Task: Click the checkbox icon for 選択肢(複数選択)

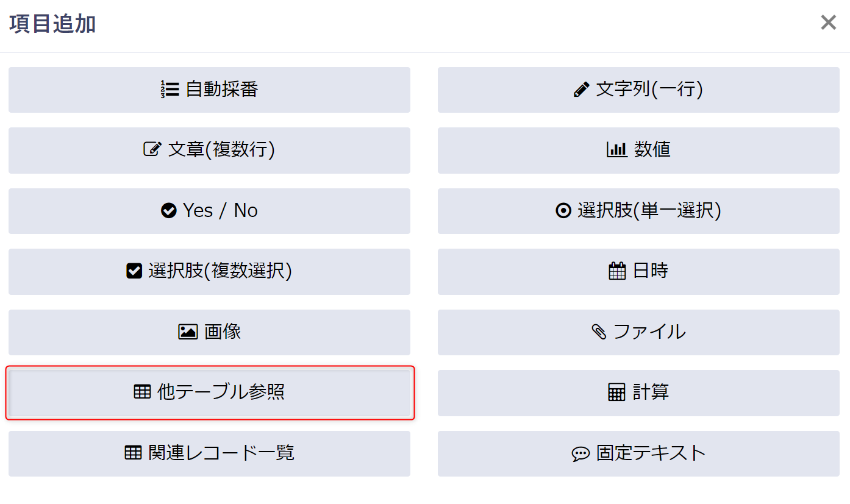Action: coord(134,271)
